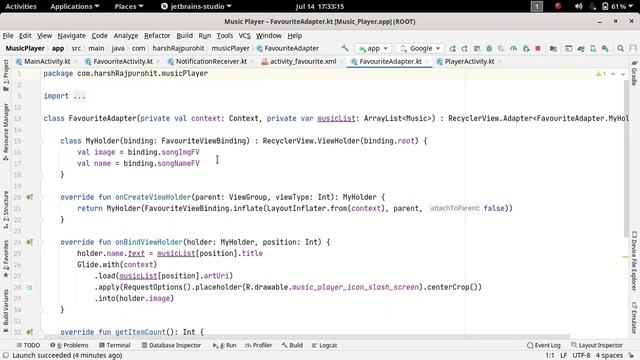Toggle the Structure tool window
The image size is (640, 360).
(6, 209)
